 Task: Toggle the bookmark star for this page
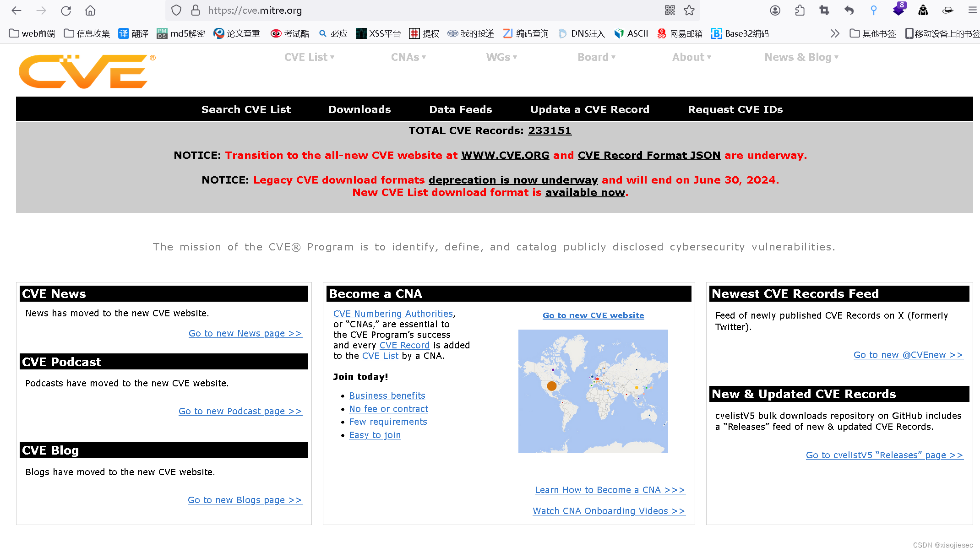pos(689,10)
